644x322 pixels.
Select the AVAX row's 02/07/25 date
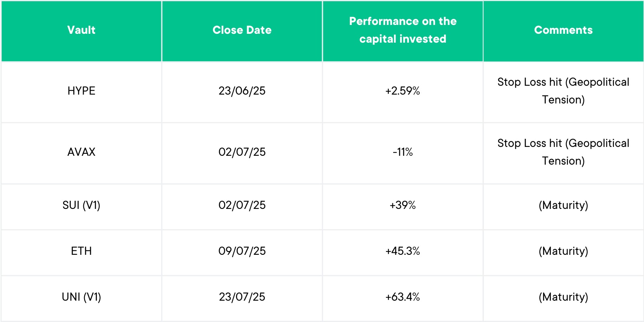pos(242,152)
